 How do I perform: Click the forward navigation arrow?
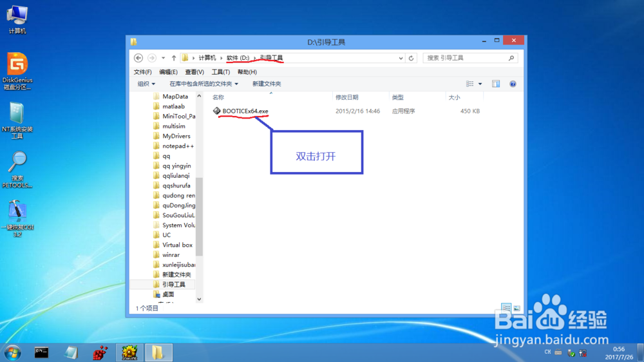click(151, 58)
